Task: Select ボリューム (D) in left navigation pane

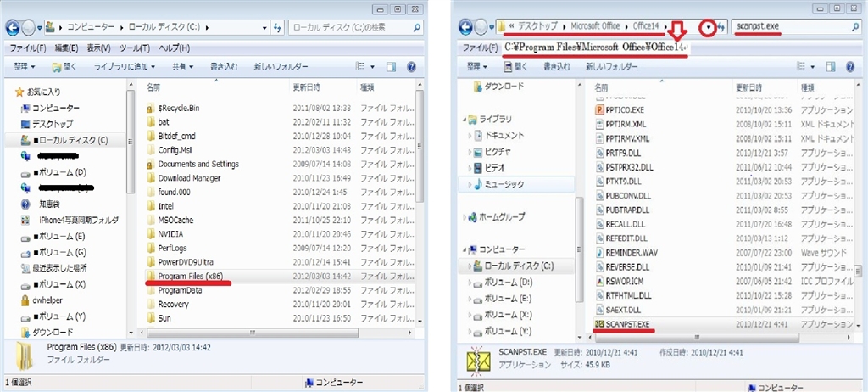Action: (58, 172)
